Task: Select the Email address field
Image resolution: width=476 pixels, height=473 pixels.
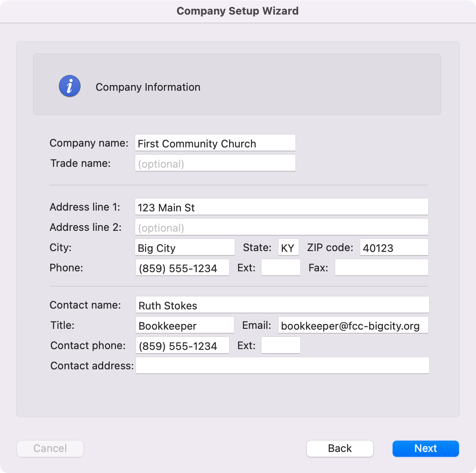Action: [x=353, y=325]
